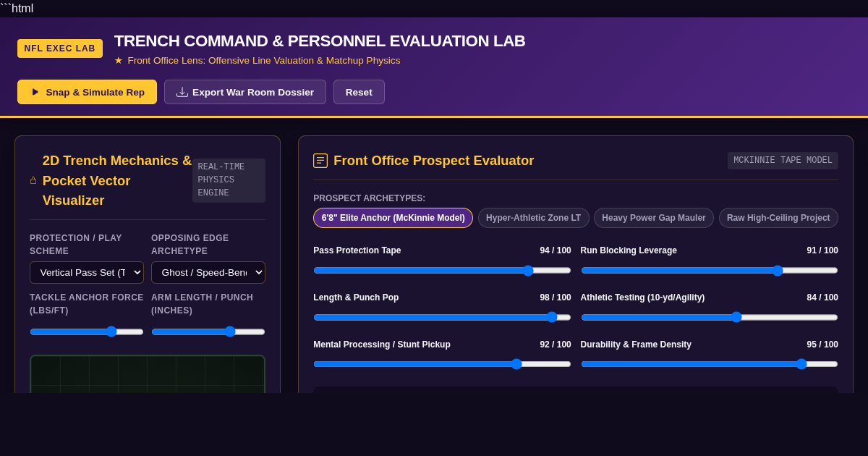Click the 95 / 100 Durability value
The height and width of the screenshot is (456, 868).
pos(822,345)
